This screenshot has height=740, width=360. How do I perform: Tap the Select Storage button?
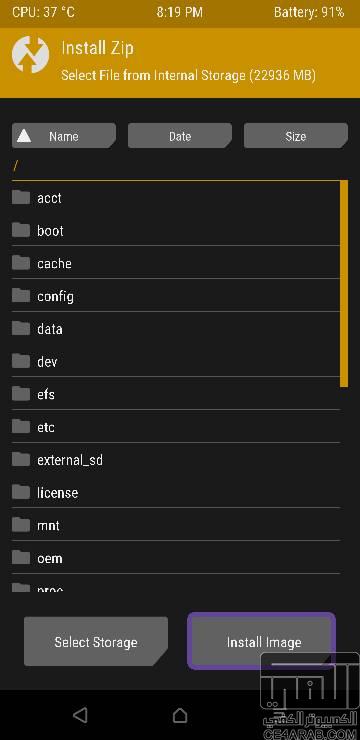96,641
